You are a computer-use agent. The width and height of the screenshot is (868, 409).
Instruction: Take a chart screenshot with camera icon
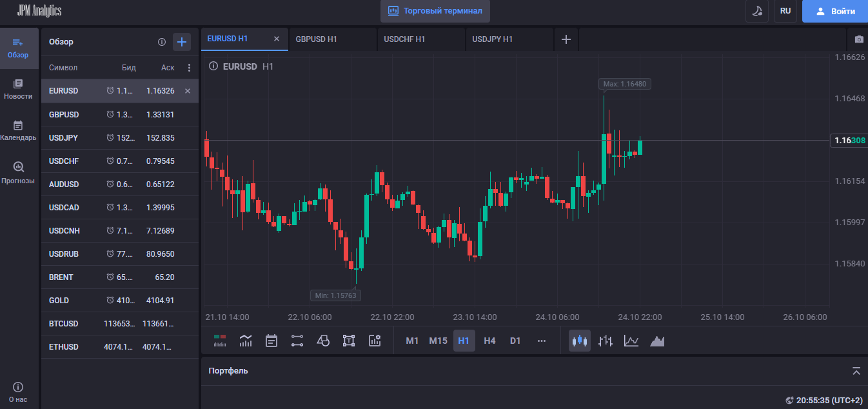click(858, 39)
